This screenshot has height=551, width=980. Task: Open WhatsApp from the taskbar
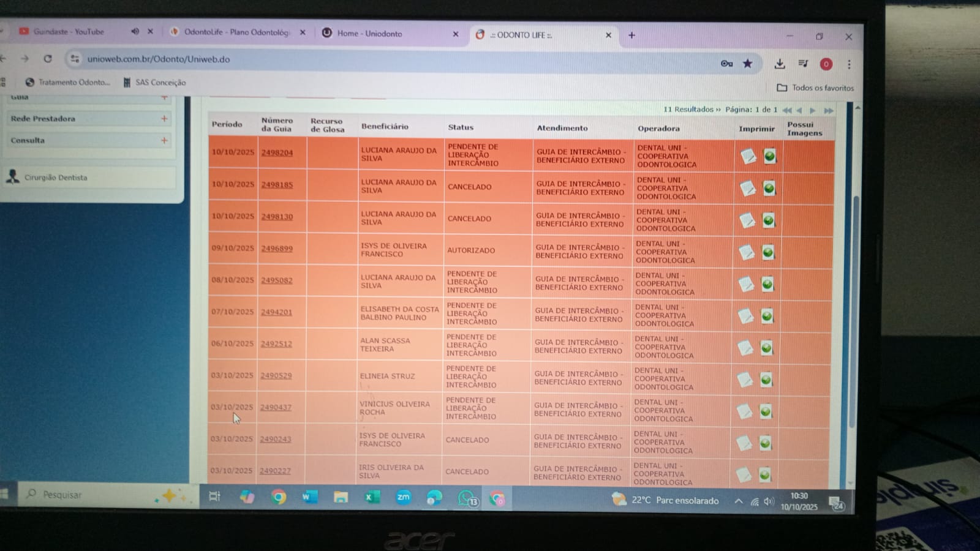tap(467, 499)
